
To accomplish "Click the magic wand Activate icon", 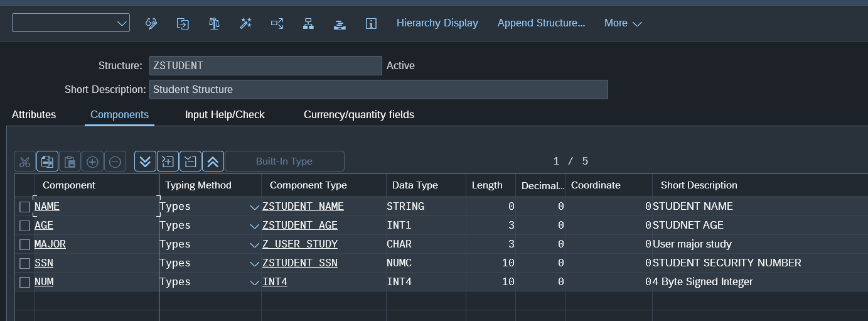I will 245,23.
